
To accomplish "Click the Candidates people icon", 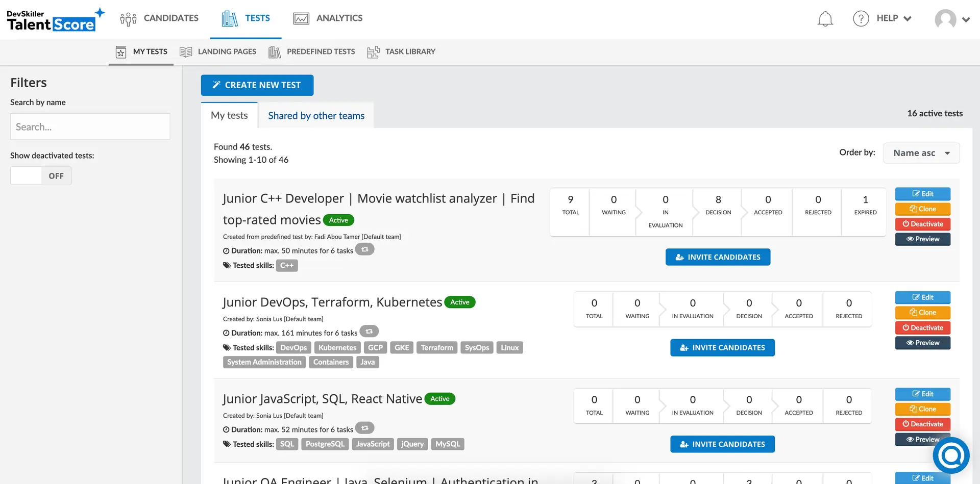I will pos(128,19).
